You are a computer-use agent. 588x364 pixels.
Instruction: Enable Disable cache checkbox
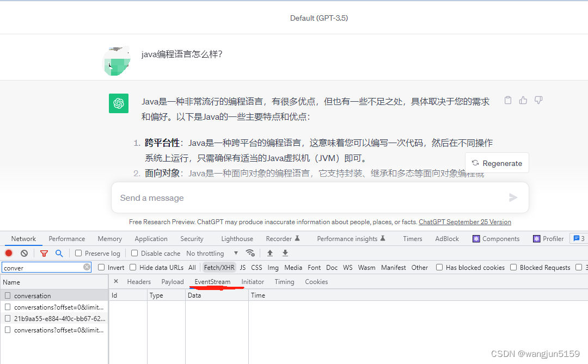tap(134, 253)
